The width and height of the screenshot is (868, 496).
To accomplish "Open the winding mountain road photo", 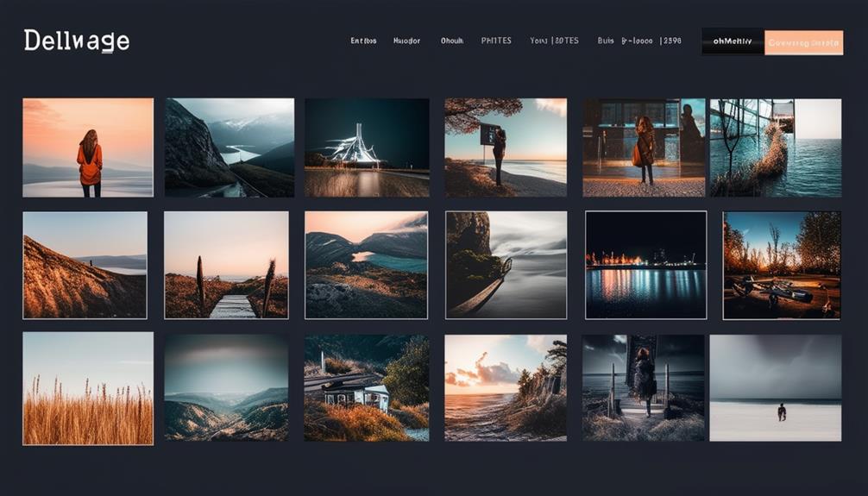I will point(230,148).
